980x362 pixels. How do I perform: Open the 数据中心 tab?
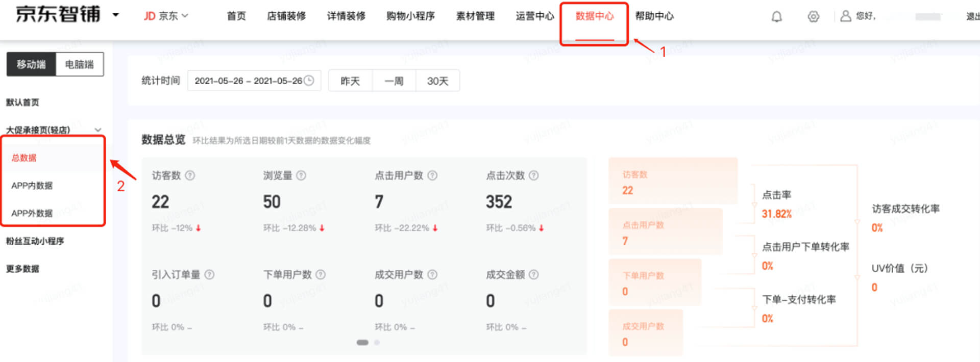point(594,16)
